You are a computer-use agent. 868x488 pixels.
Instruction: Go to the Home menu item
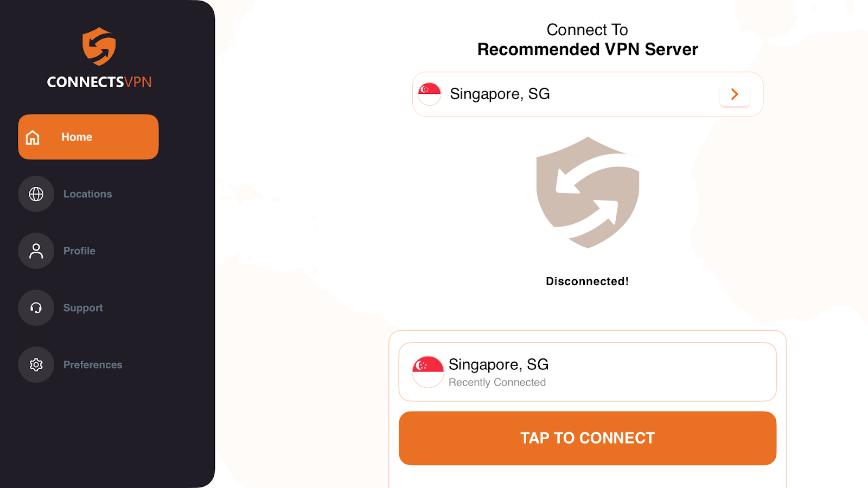pyautogui.click(x=88, y=137)
